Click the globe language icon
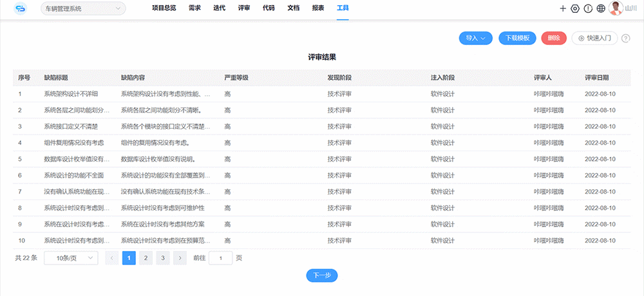 pos(601,8)
